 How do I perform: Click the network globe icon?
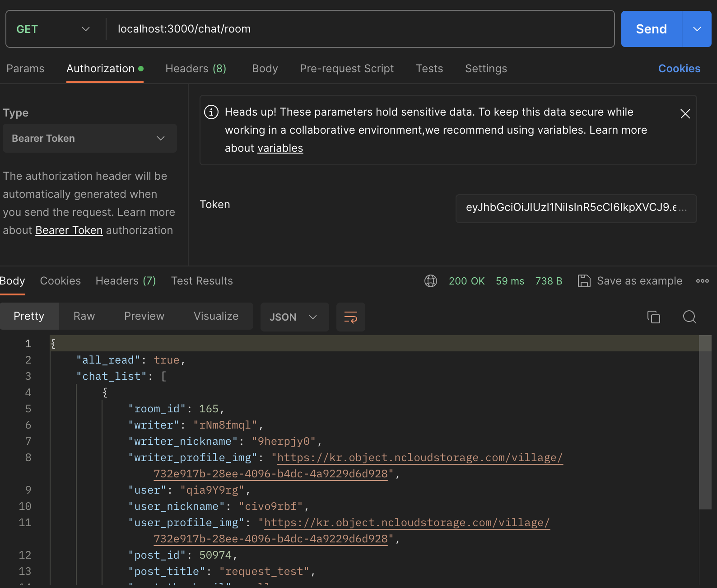click(431, 281)
